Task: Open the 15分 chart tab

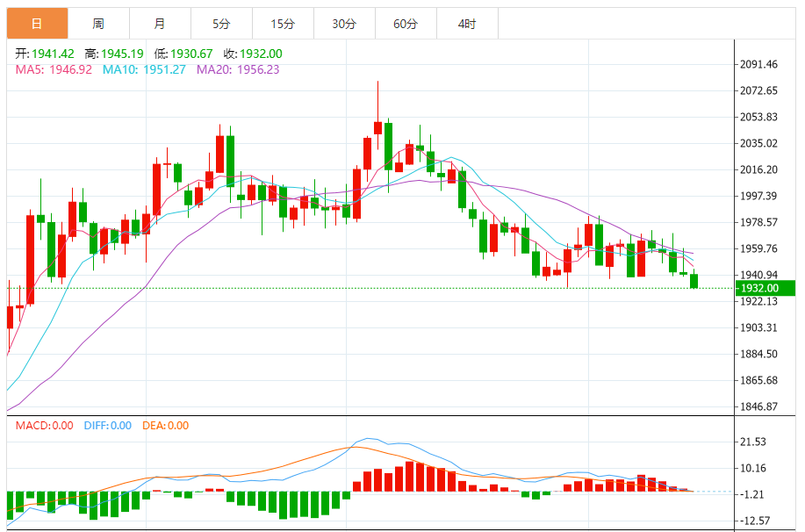Action: (283, 24)
